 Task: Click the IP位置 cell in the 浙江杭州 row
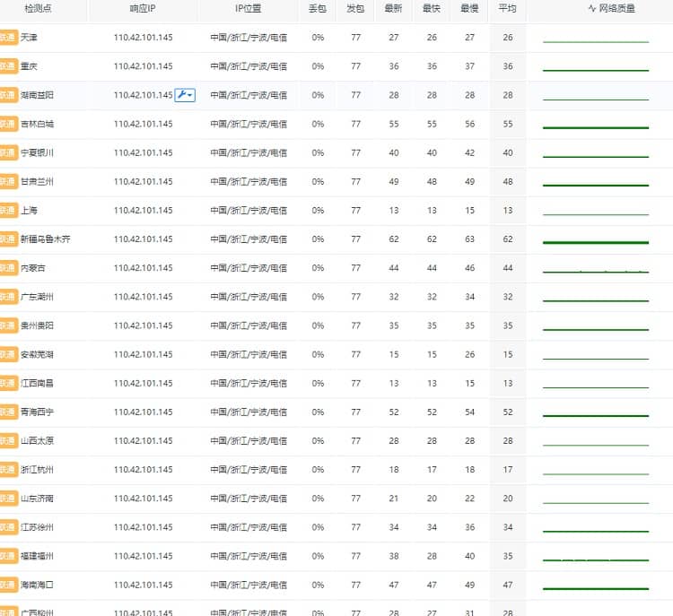pos(249,469)
